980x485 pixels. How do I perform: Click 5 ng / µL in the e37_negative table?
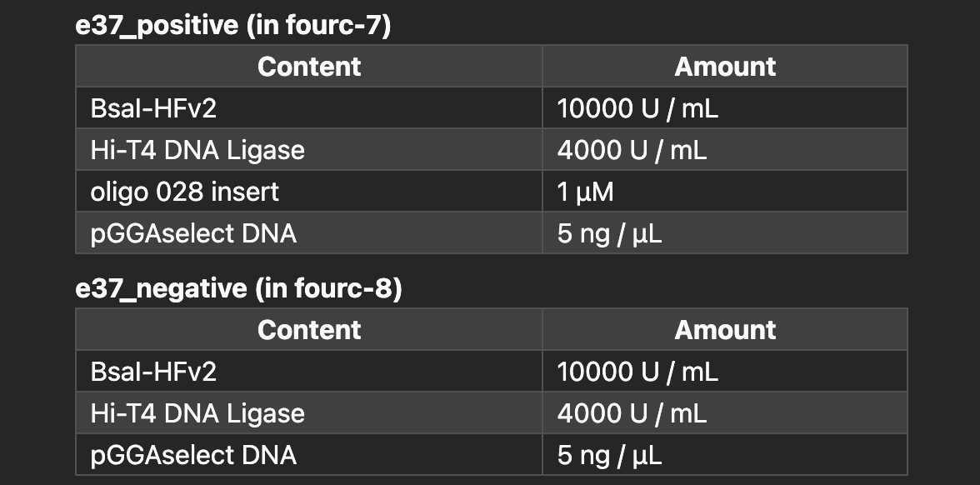609,455
